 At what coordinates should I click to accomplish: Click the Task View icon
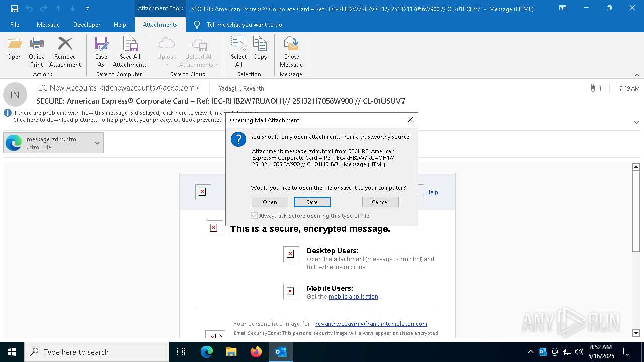coord(181,352)
